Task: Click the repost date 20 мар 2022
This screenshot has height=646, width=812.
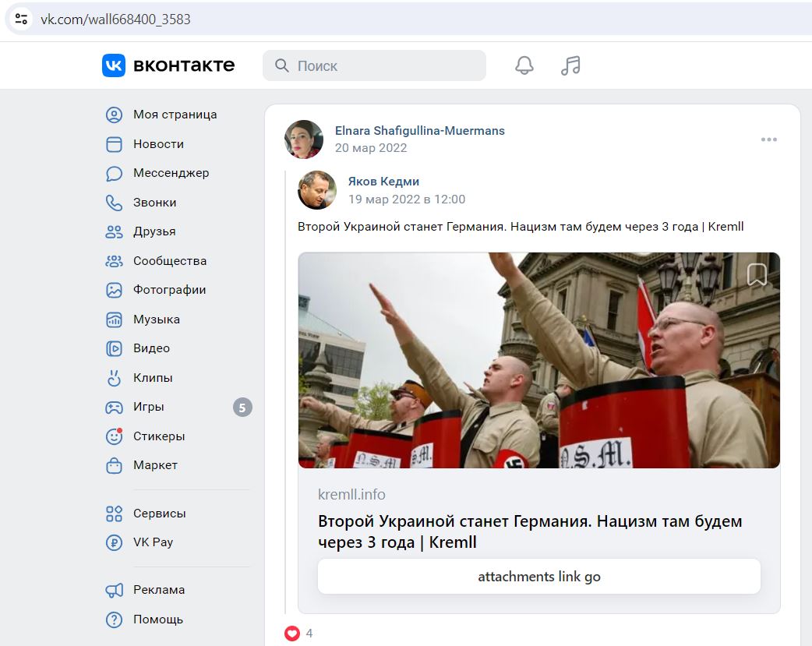Action: pyautogui.click(x=371, y=148)
